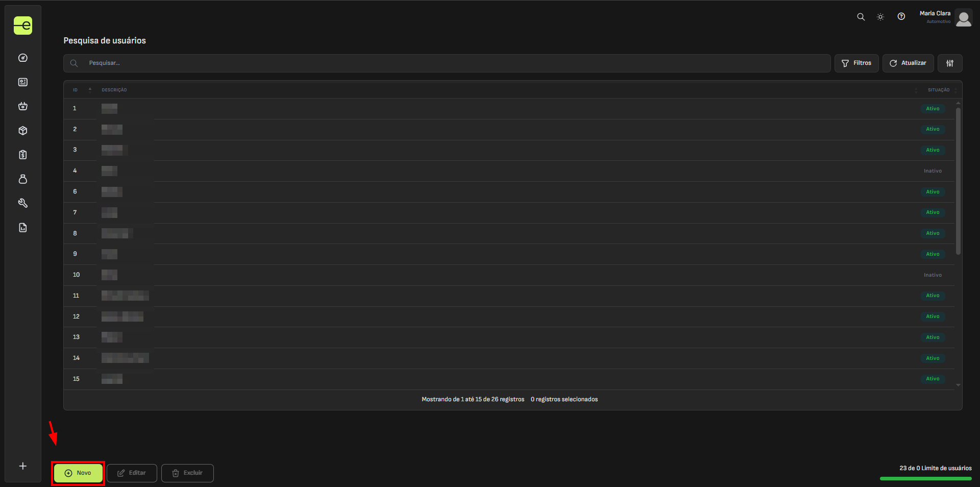Toggle the light/dark theme sun icon
This screenshot has width=980, height=487.
pos(880,17)
